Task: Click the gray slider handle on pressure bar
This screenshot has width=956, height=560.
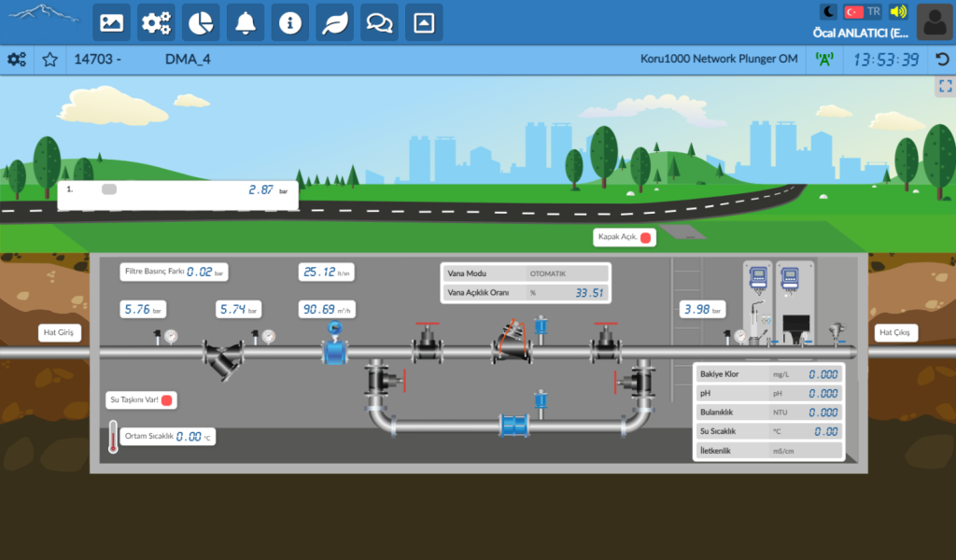Action: tap(109, 189)
